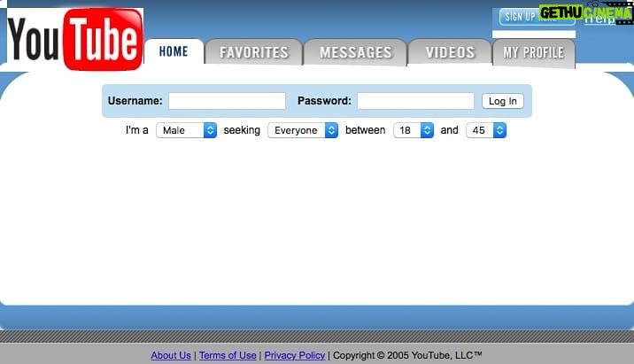Click the empty search box below Sign Up

coord(534,34)
